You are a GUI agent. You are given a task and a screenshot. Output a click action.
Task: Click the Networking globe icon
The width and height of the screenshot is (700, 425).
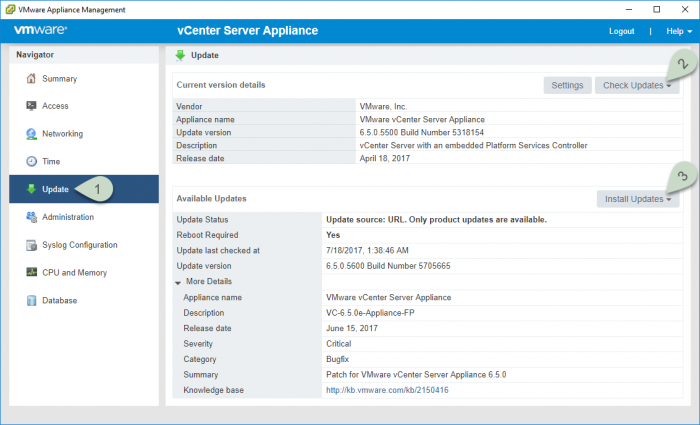click(31, 134)
